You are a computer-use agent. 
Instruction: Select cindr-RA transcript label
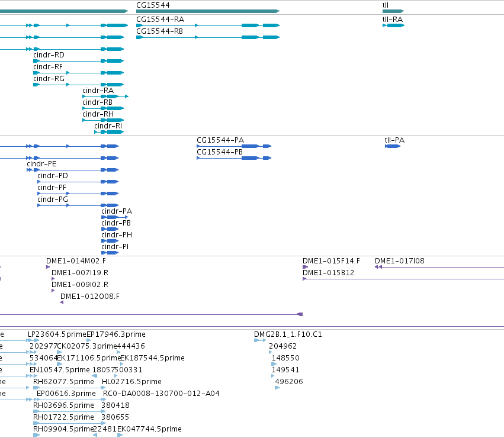(x=98, y=91)
